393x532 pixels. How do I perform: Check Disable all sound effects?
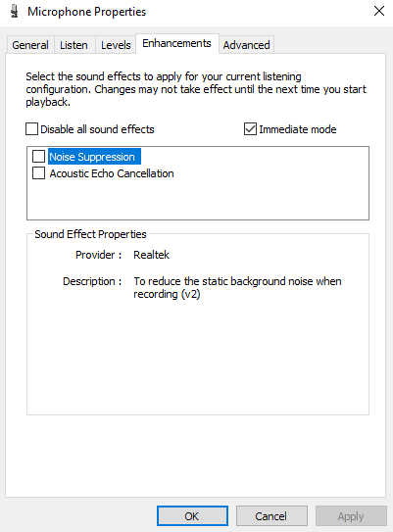point(31,129)
